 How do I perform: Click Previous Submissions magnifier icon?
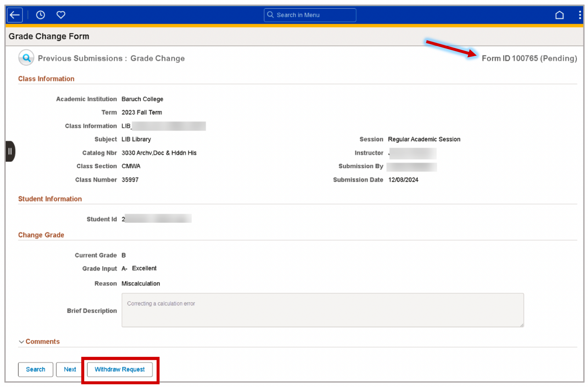26,58
